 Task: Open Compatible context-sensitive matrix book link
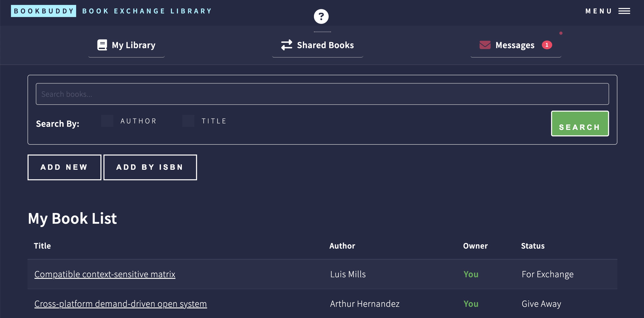pos(105,274)
